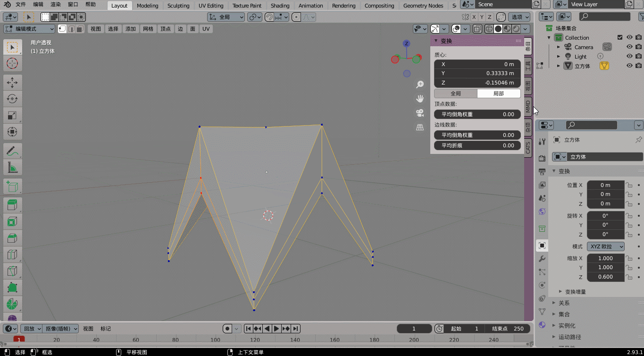
Task: Open the 网格 mesh menu
Action: 148,29
